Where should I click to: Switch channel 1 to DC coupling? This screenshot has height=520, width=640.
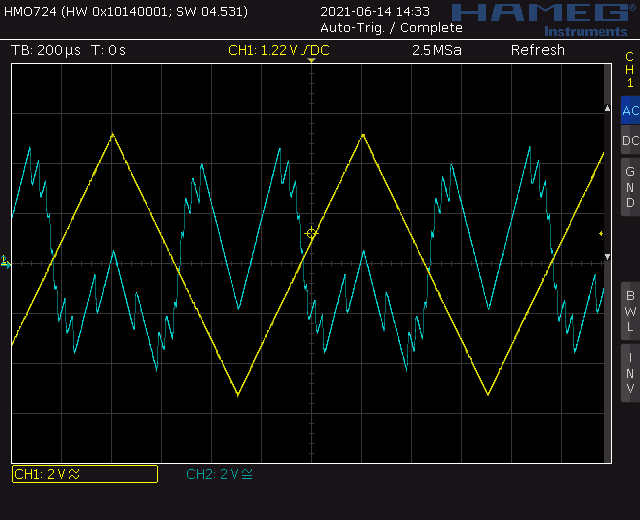click(x=629, y=141)
